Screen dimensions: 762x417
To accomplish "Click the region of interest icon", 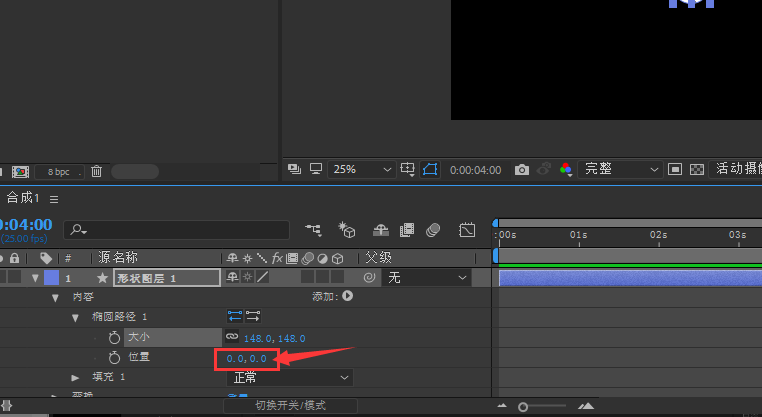I will [x=432, y=170].
